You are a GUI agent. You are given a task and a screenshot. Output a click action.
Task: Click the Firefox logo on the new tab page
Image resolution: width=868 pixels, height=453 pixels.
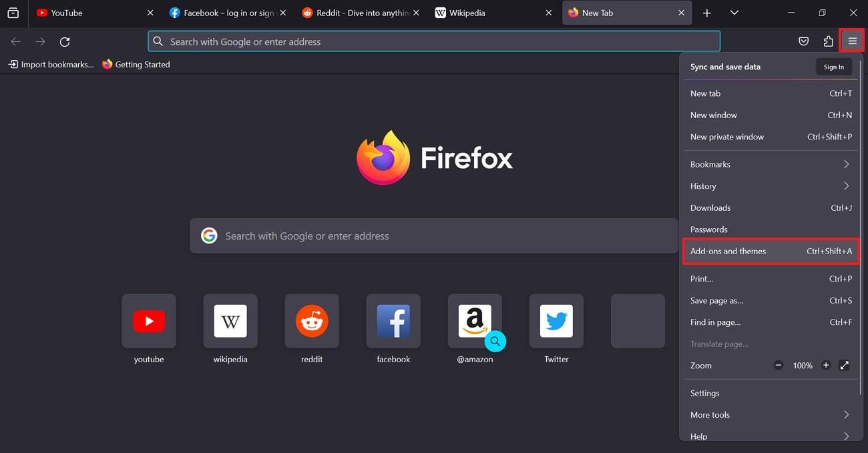(383, 157)
